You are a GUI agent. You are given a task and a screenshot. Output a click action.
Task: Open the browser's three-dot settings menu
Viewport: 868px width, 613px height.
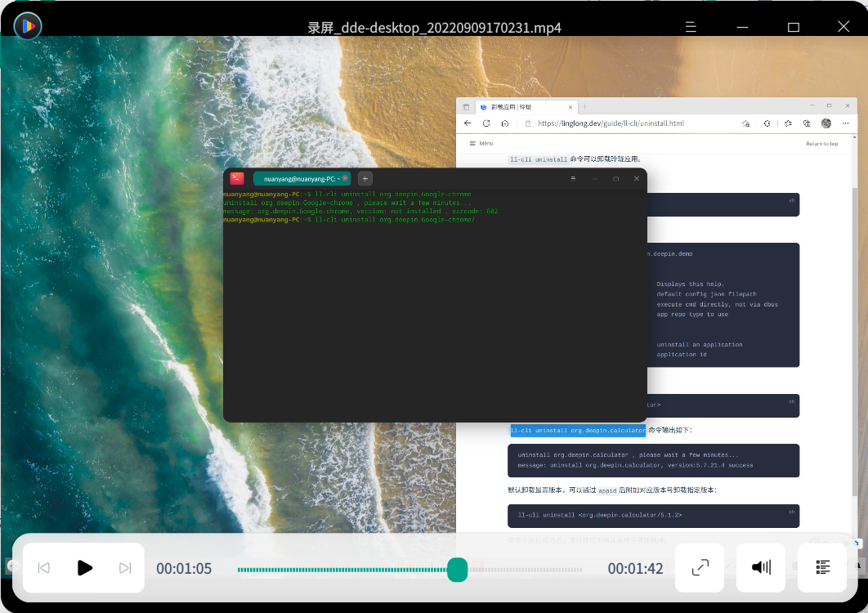pyautogui.click(x=847, y=123)
